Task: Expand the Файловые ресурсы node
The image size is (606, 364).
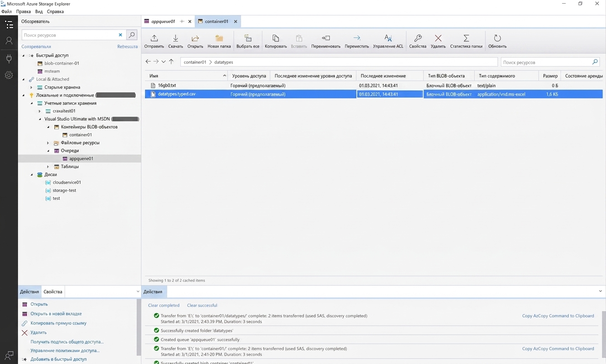Action: [x=48, y=143]
